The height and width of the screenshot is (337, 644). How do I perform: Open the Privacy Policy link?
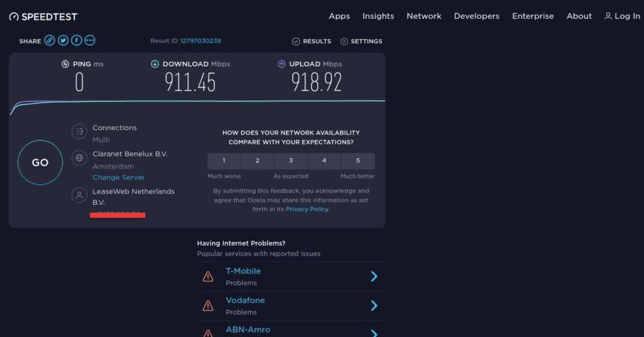pyautogui.click(x=307, y=209)
